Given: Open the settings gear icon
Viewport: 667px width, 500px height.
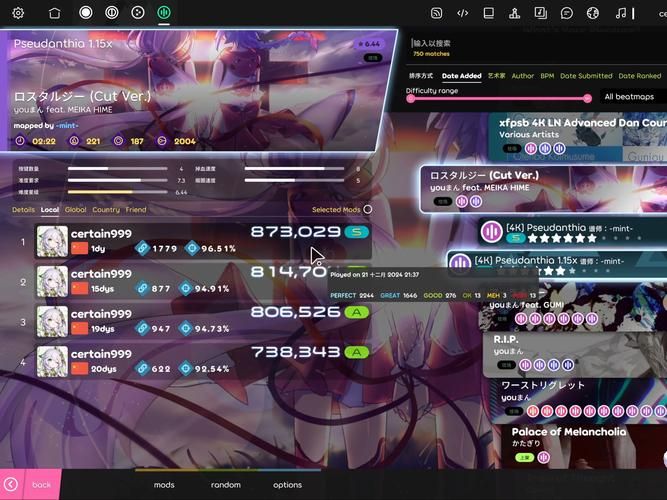Looking at the screenshot, I should tap(18, 13).
